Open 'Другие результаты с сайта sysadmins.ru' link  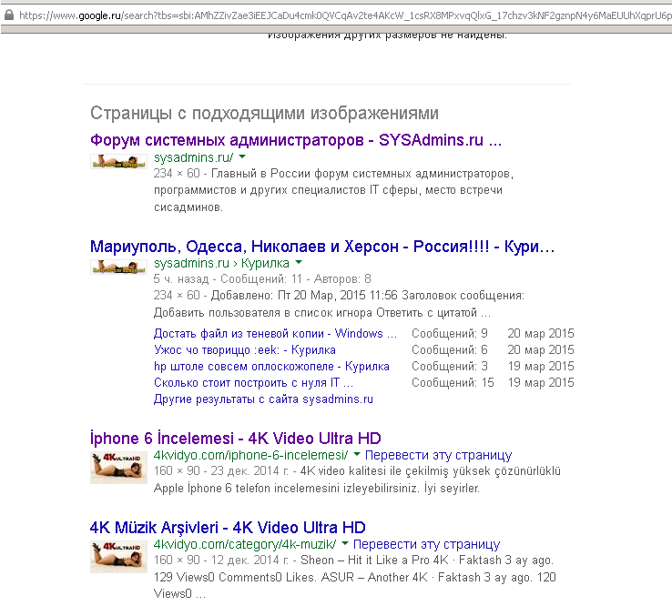point(263,399)
